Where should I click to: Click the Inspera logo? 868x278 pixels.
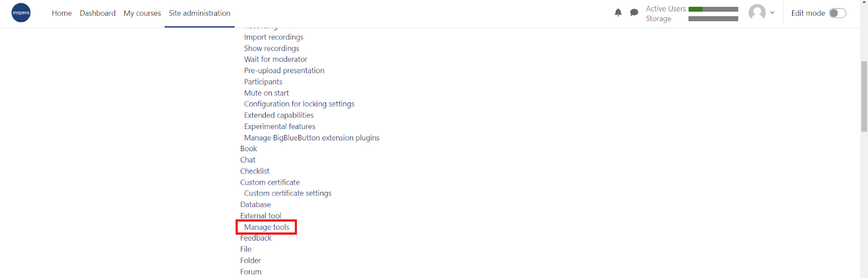21,12
